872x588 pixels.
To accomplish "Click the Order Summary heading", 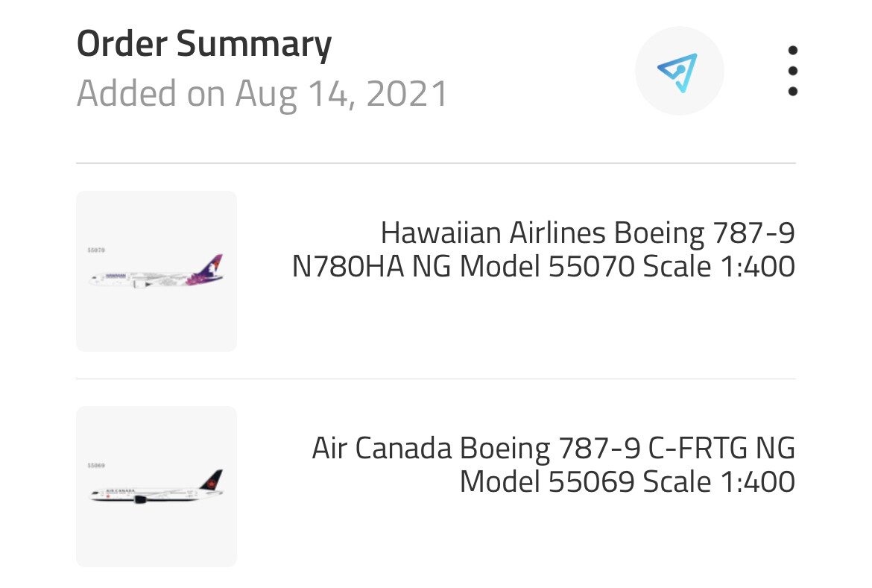I will [204, 45].
